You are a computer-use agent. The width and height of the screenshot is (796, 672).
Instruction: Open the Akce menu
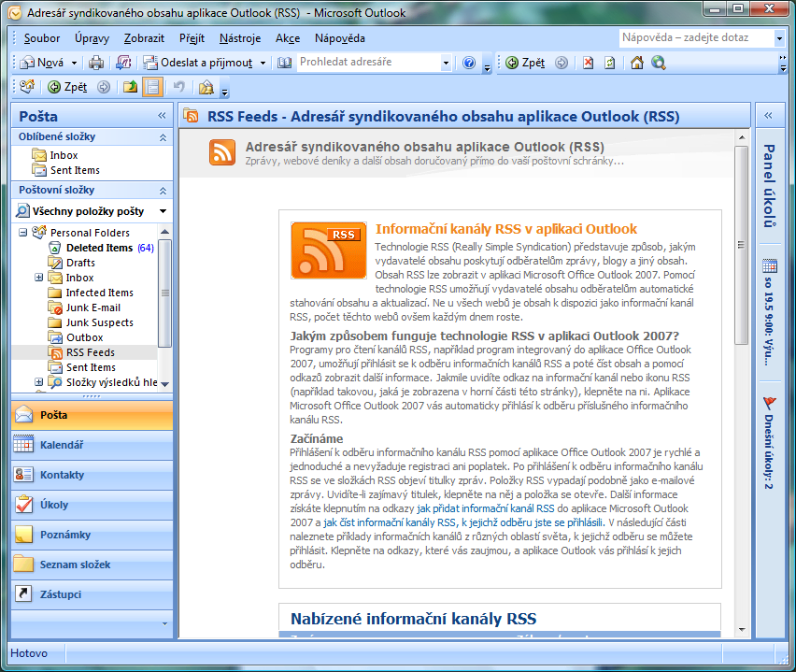click(x=288, y=38)
